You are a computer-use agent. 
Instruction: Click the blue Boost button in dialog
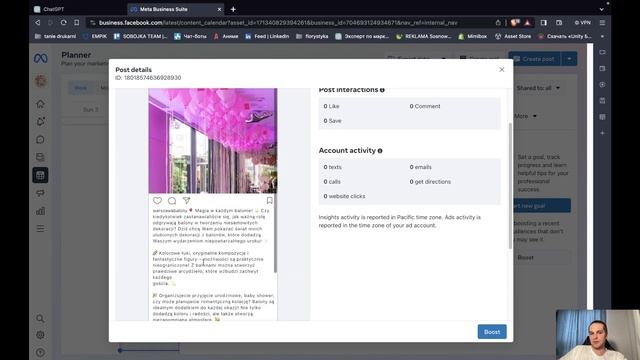coord(492,332)
